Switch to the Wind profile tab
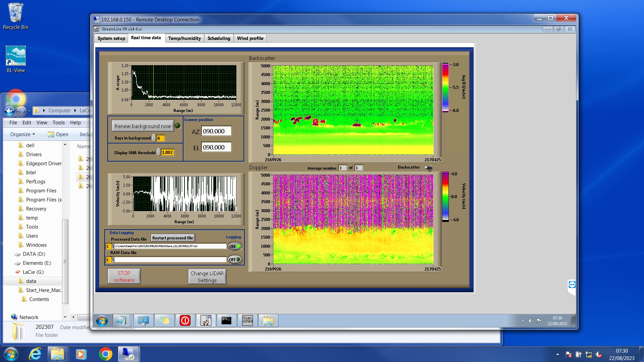 pos(250,38)
